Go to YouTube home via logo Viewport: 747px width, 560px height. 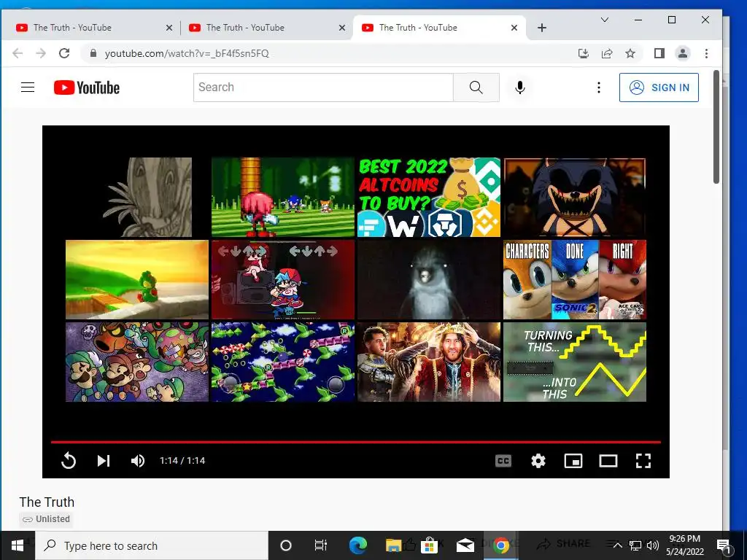pos(87,87)
